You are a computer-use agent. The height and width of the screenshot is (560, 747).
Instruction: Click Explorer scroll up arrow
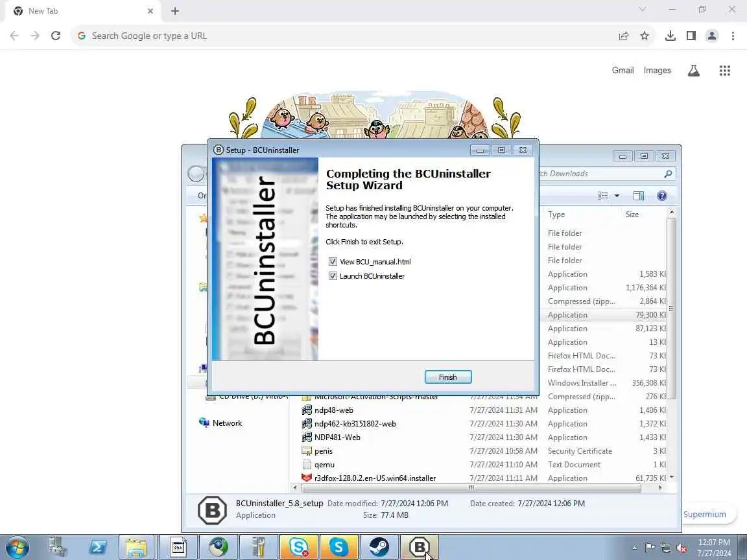pyautogui.click(x=672, y=213)
